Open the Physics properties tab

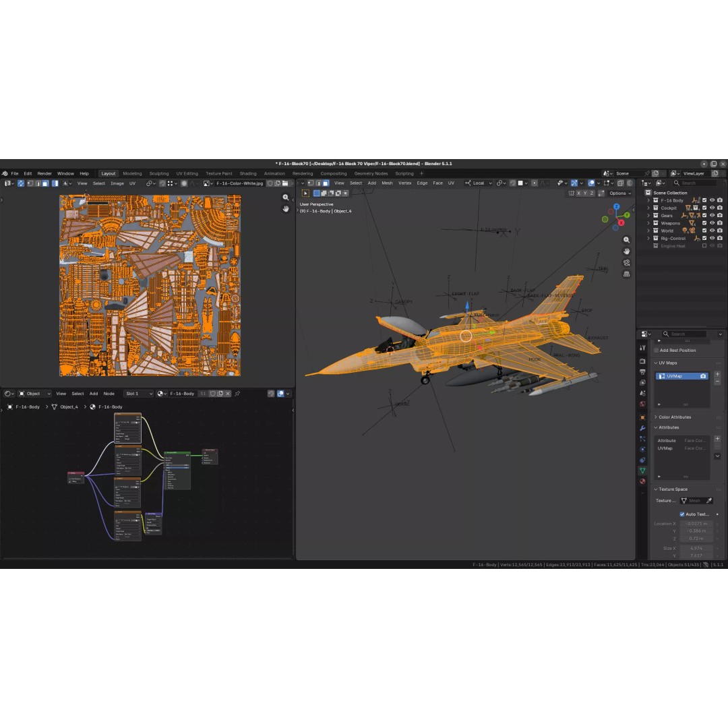click(642, 450)
